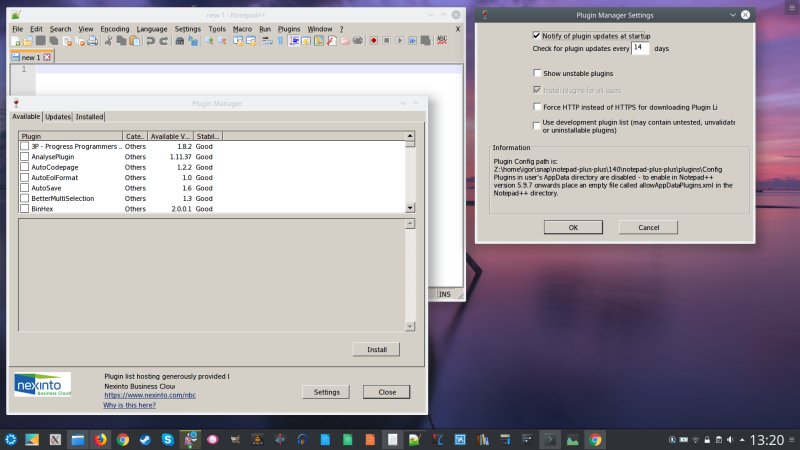
Task: Open Firefox from the taskbar
Action: (101, 439)
